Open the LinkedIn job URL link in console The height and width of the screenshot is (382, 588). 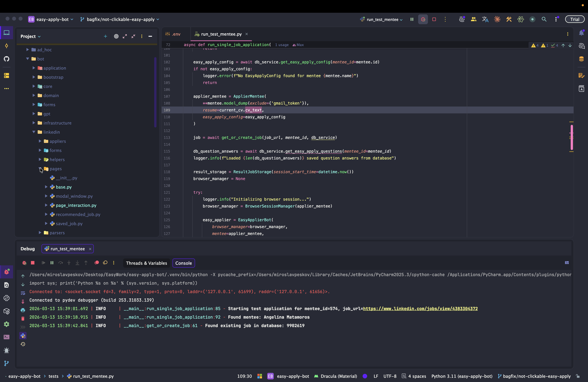point(420,309)
